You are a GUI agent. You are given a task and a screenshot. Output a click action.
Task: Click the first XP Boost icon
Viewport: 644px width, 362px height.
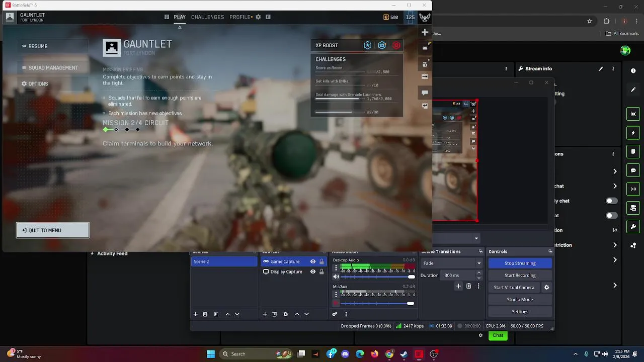[x=367, y=45]
